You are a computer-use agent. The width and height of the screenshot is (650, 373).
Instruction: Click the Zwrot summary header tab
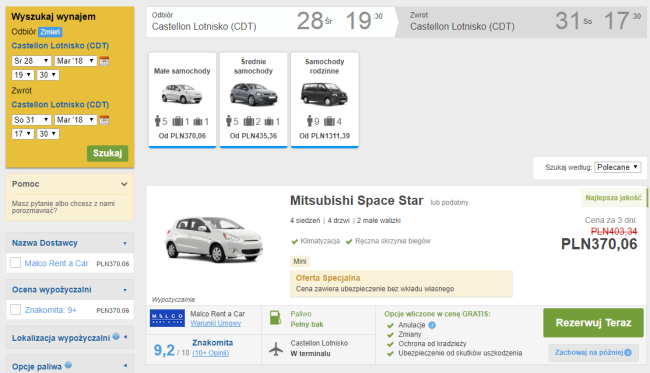[522, 22]
